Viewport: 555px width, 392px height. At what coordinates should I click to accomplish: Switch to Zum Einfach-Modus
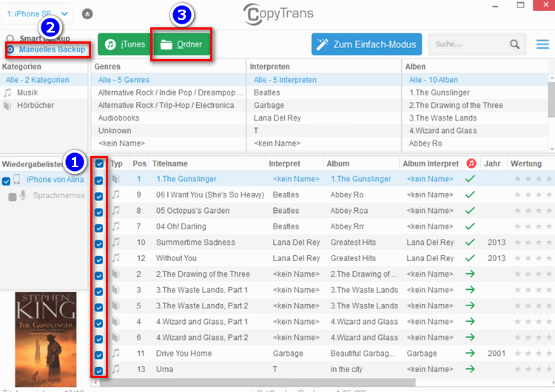coord(366,44)
